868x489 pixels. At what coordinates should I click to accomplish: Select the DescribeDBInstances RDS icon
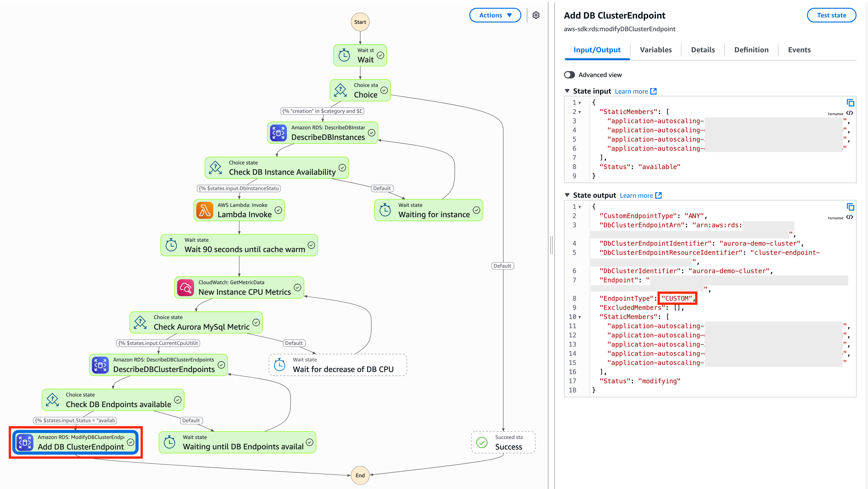click(278, 133)
